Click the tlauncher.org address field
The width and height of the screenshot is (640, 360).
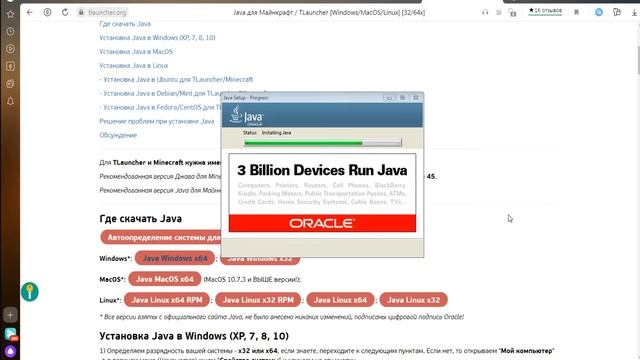(107, 13)
